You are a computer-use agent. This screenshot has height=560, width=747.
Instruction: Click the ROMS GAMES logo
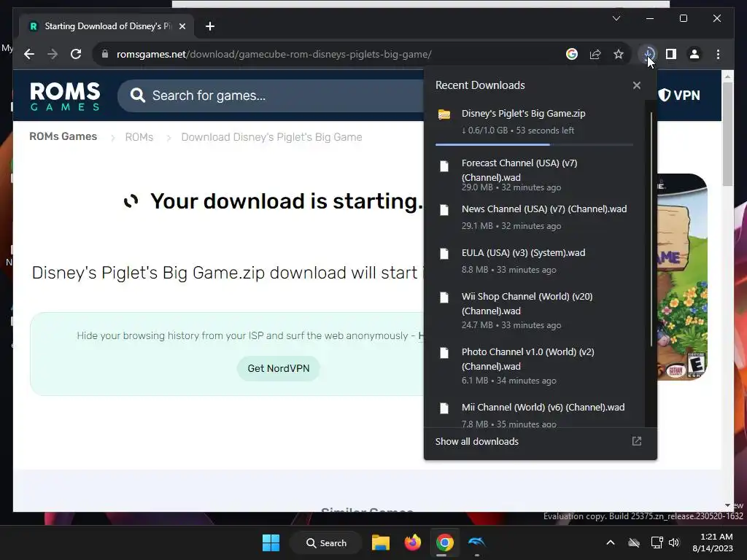pyautogui.click(x=65, y=96)
